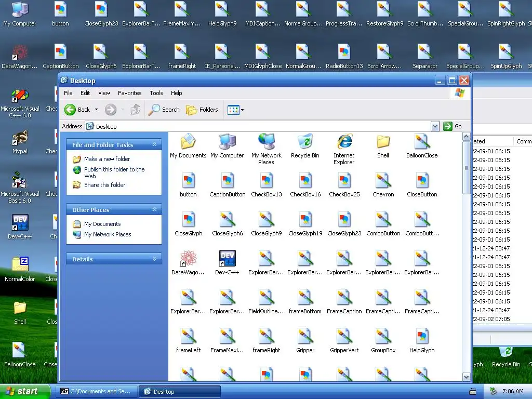
Task: Click the Go button beside Address bar
Action: point(453,126)
